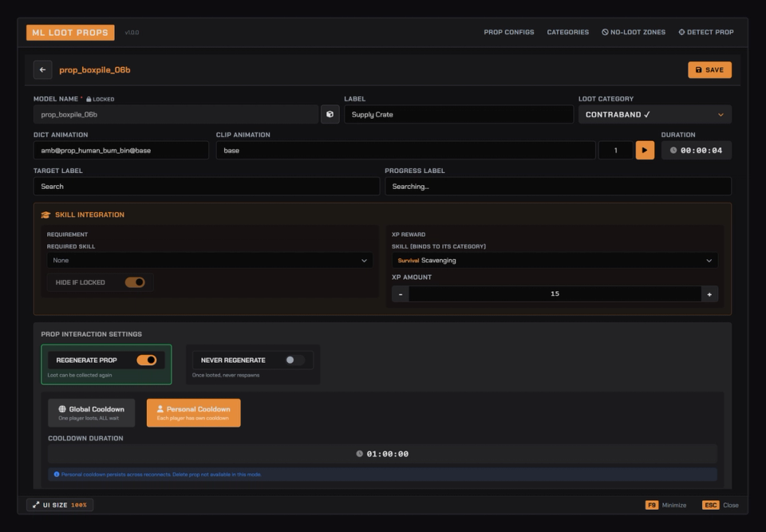This screenshot has width=766, height=532.
Task: Click the 'Once looted, never respawns' text
Action: 226,375
